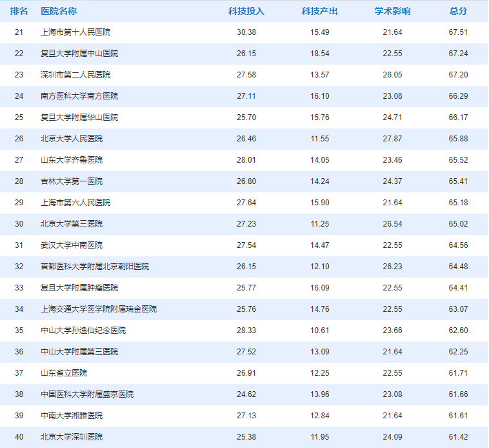Click 科技产出 value 11.25
Viewport: 489px width, 448px height.
(320, 224)
